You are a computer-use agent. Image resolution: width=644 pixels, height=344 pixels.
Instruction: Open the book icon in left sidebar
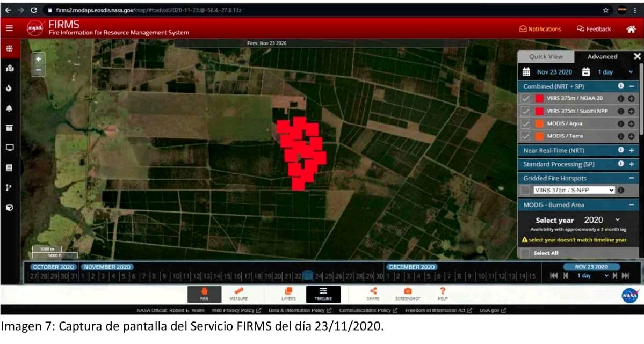pos(9,167)
